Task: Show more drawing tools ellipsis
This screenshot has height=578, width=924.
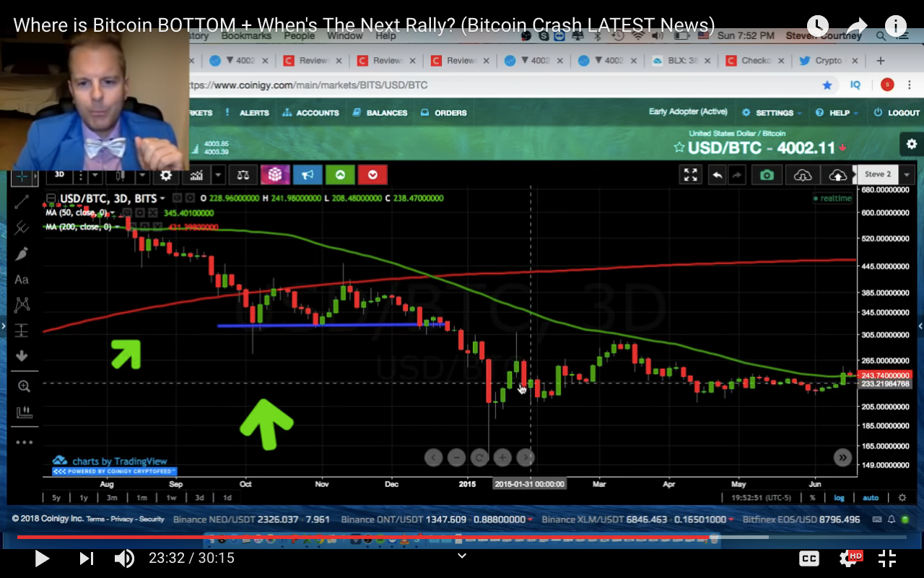Action: pos(24,442)
